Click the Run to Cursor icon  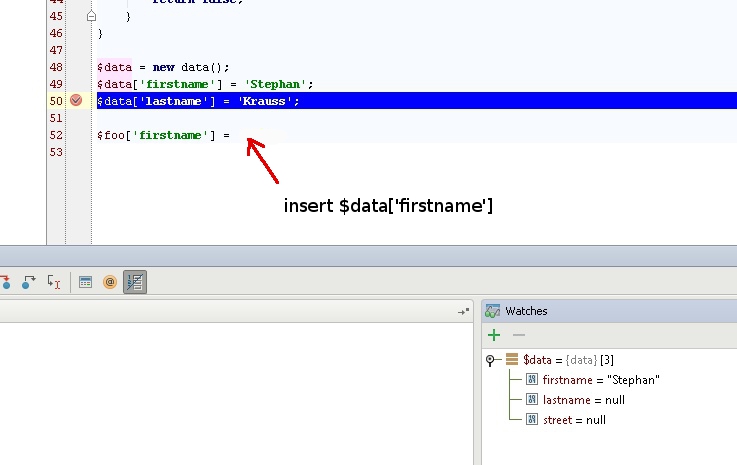[54, 282]
